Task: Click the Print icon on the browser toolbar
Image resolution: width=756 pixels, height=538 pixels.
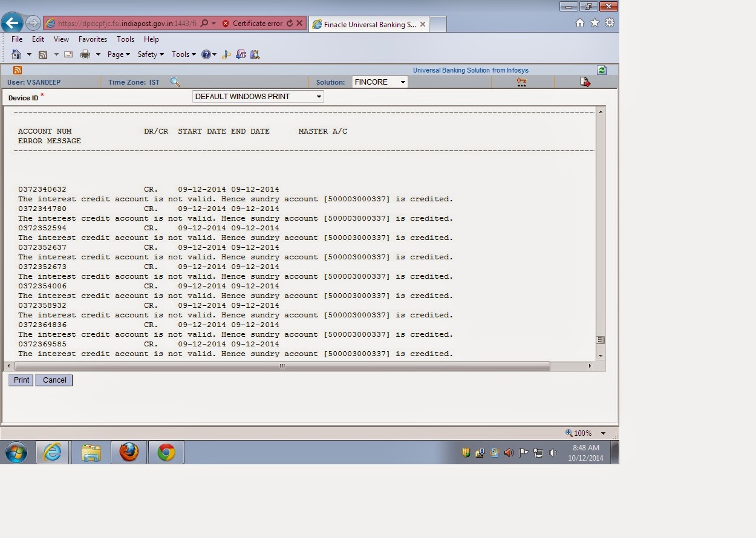Action: click(85, 54)
